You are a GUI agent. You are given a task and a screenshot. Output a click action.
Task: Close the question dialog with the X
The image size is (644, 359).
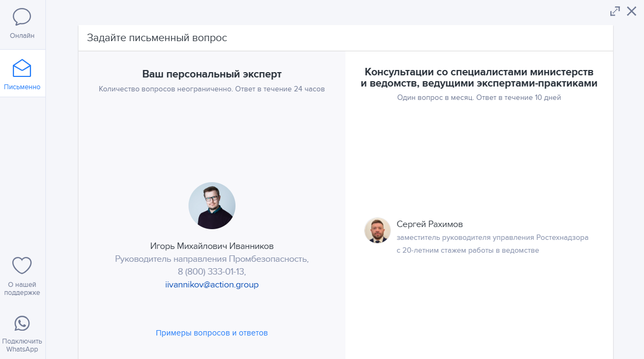coord(632,11)
